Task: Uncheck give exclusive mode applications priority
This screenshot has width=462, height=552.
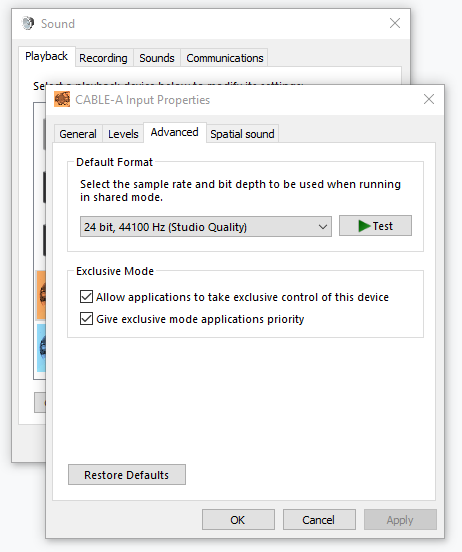Action: 86,319
